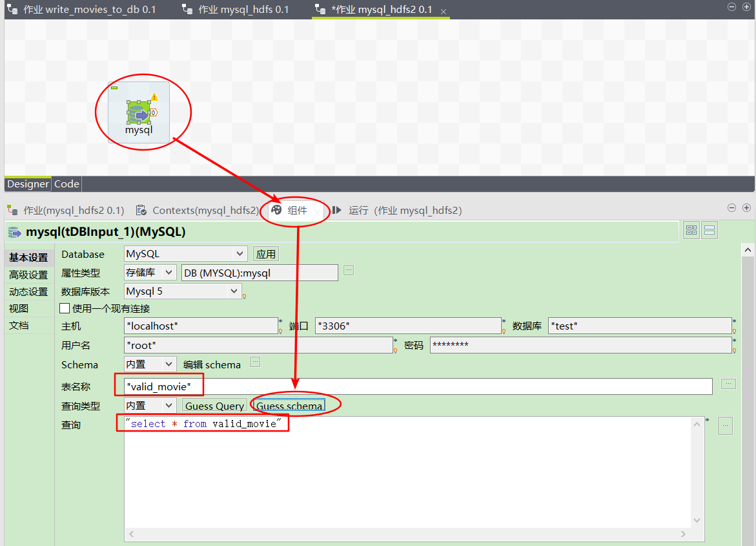Click the Guess Query button

pyautogui.click(x=214, y=406)
